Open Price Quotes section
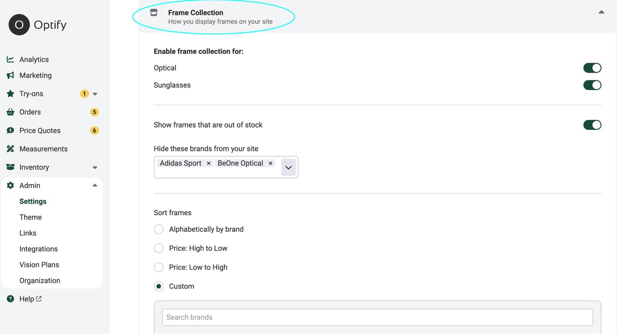 coord(39,130)
